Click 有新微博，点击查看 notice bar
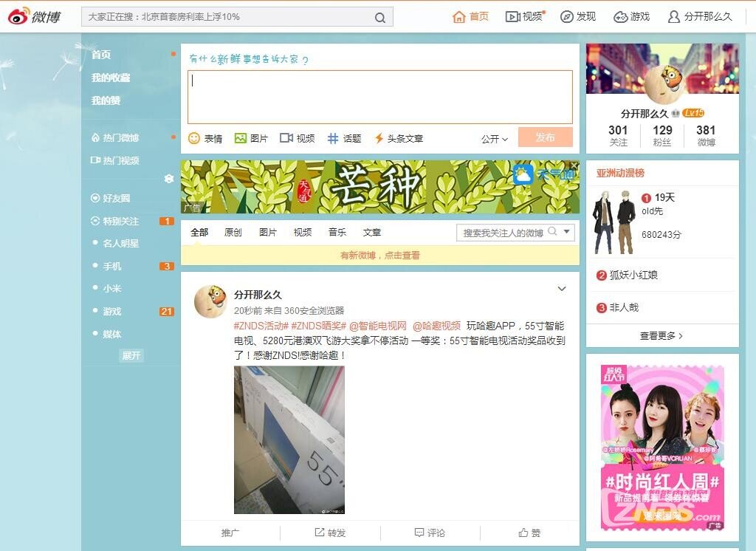756x551 pixels. tap(380, 256)
